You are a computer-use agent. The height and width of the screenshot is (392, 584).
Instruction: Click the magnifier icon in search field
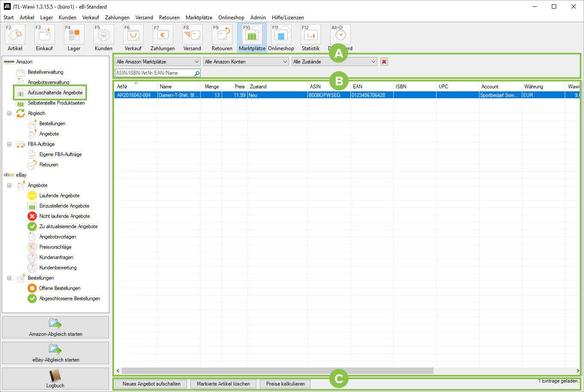coord(197,73)
